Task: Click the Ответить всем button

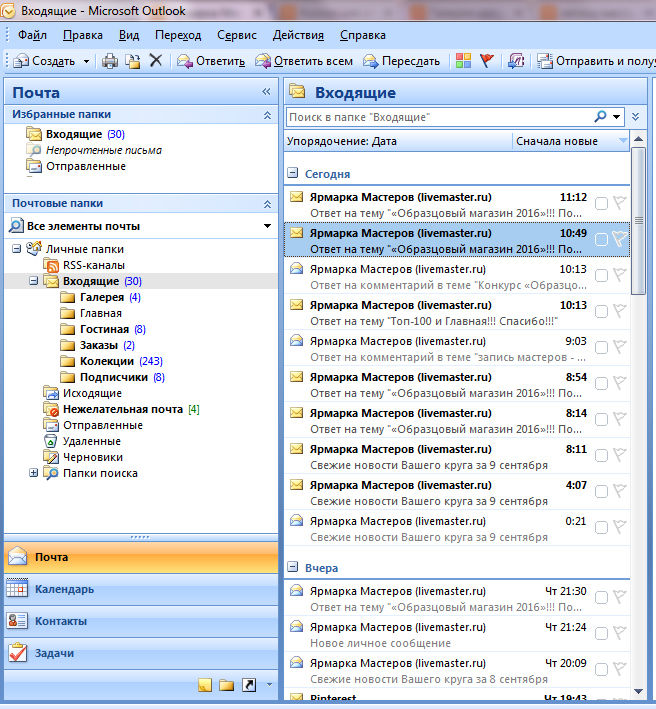Action: coord(304,61)
